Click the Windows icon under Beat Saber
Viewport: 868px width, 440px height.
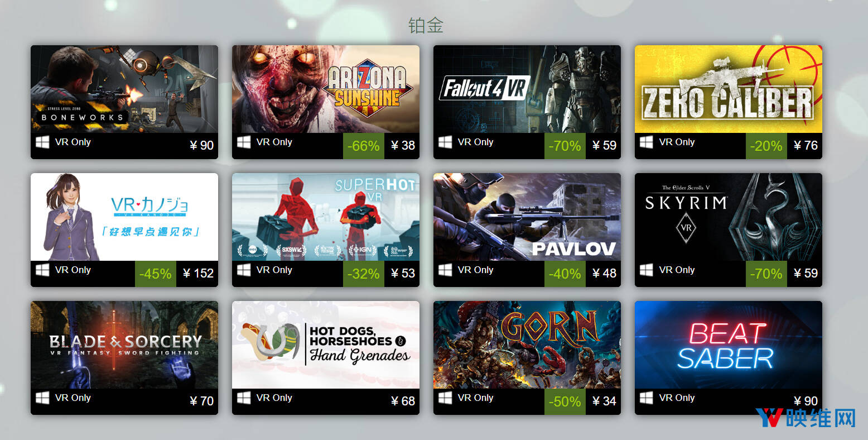tap(647, 398)
